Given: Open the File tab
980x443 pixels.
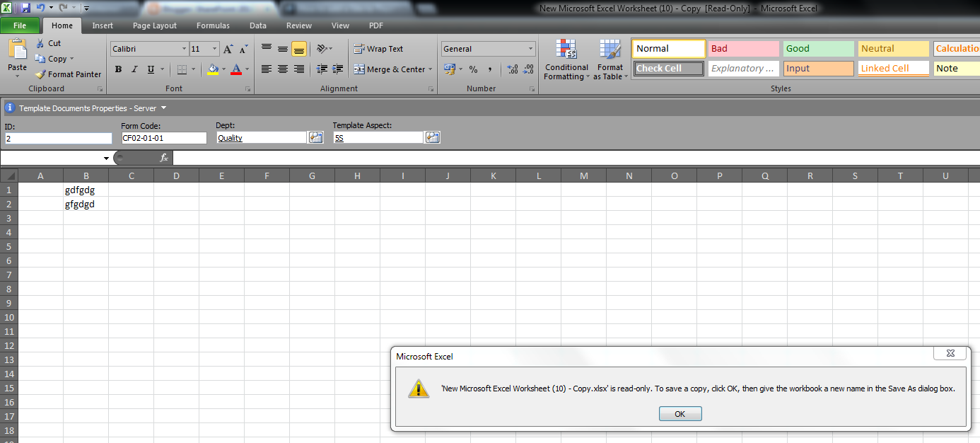Looking at the screenshot, I should (20, 25).
